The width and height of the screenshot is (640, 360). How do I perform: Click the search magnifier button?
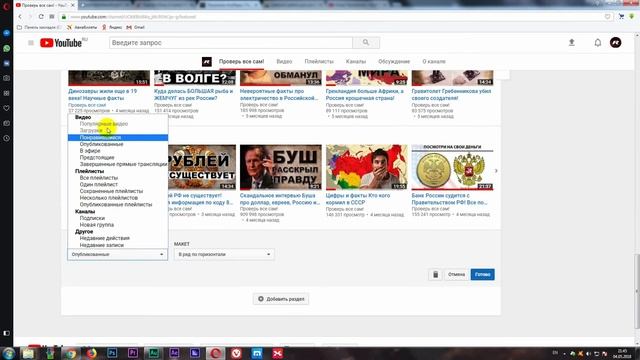tap(366, 42)
